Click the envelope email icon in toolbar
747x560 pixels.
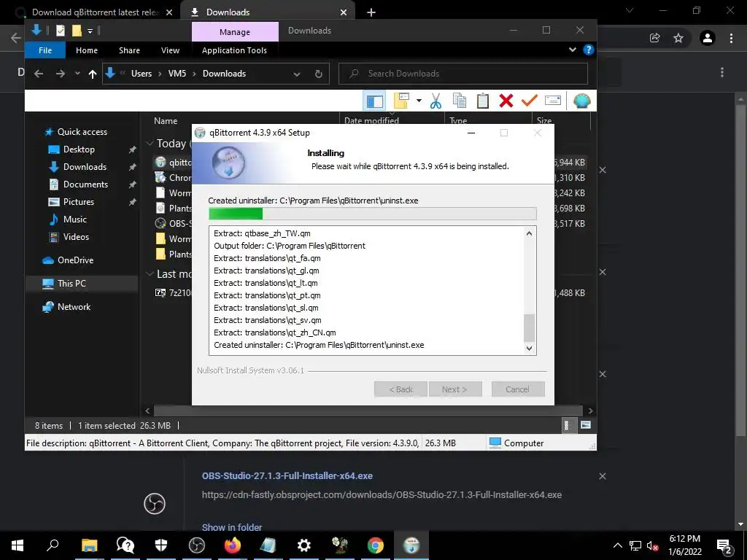[553, 101]
